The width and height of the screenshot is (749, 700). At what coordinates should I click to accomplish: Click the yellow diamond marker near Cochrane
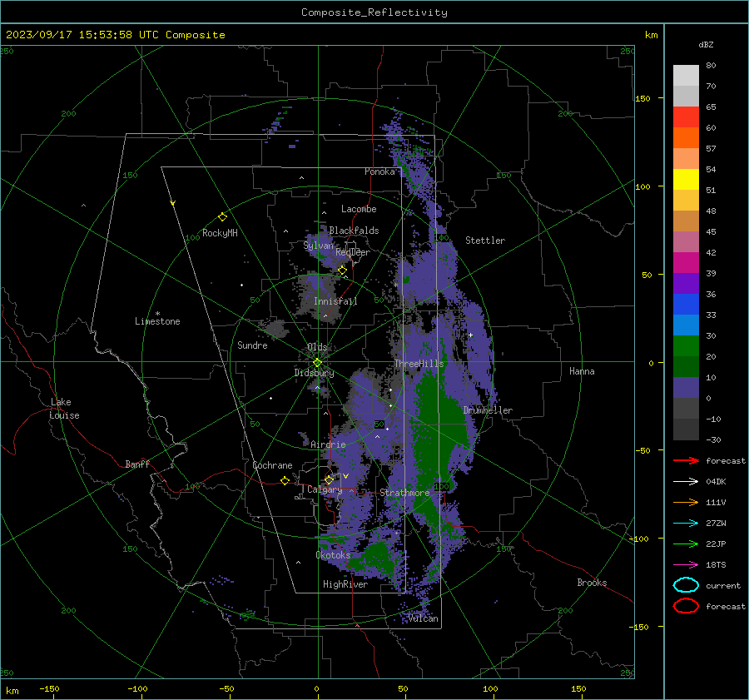coord(285,480)
